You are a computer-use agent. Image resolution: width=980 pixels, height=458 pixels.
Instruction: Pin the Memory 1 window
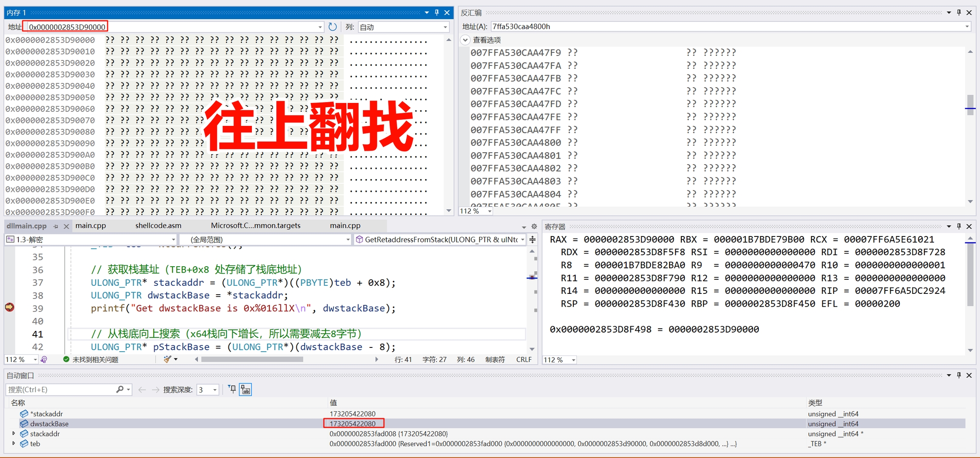click(436, 13)
